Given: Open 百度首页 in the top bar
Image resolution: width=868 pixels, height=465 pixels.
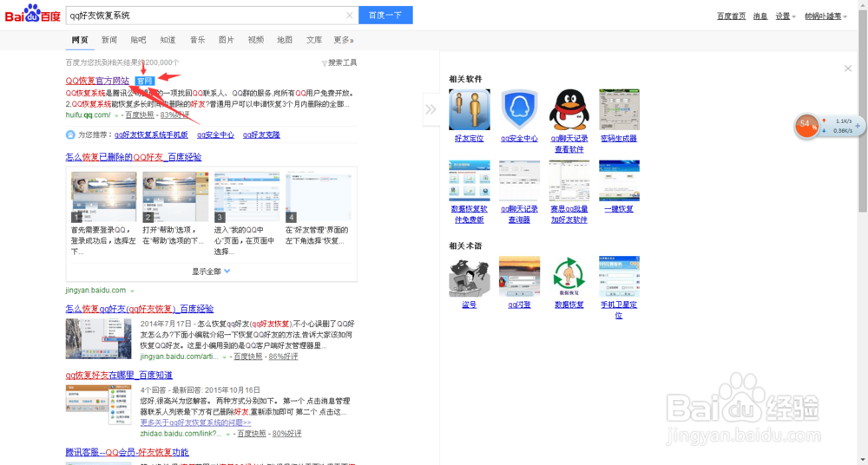Looking at the screenshot, I should [x=731, y=16].
